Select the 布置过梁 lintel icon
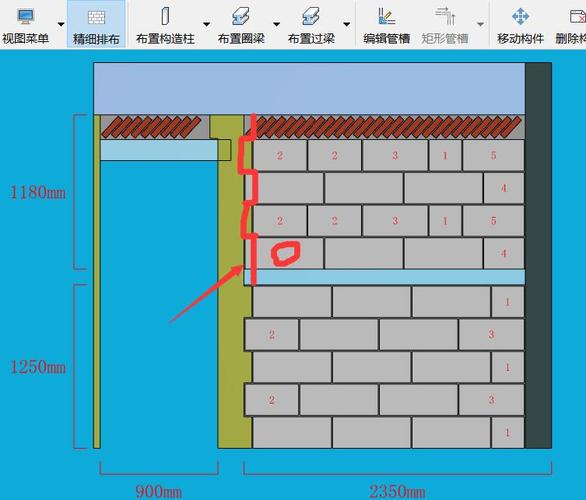The height and width of the screenshot is (500, 586). coord(311,17)
